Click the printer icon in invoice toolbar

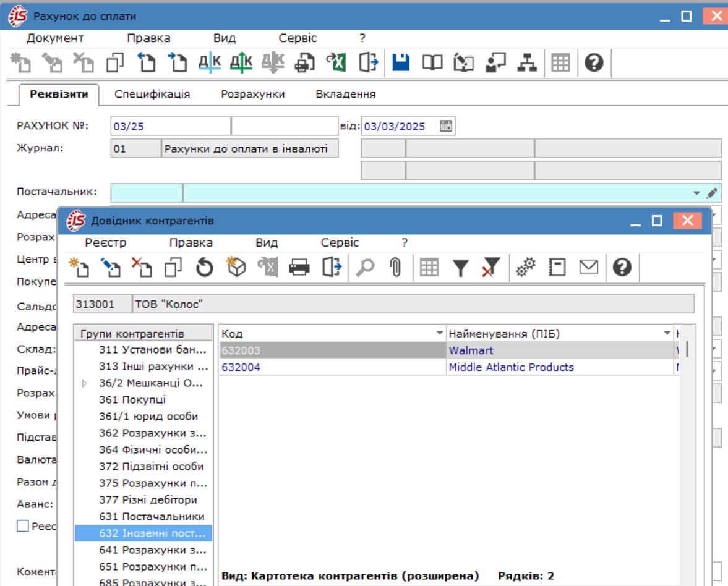(x=304, y=62)
